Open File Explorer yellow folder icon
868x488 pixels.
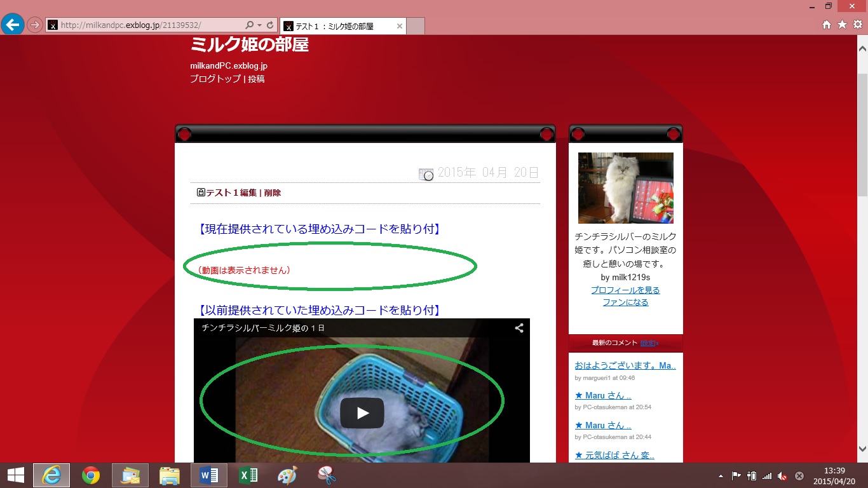pos(170,475)
